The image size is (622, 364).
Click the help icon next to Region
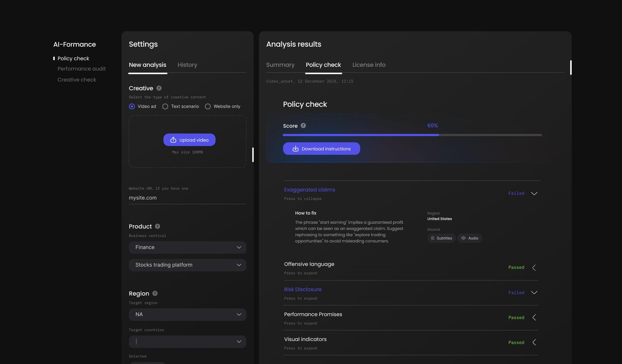coord(155,293)
